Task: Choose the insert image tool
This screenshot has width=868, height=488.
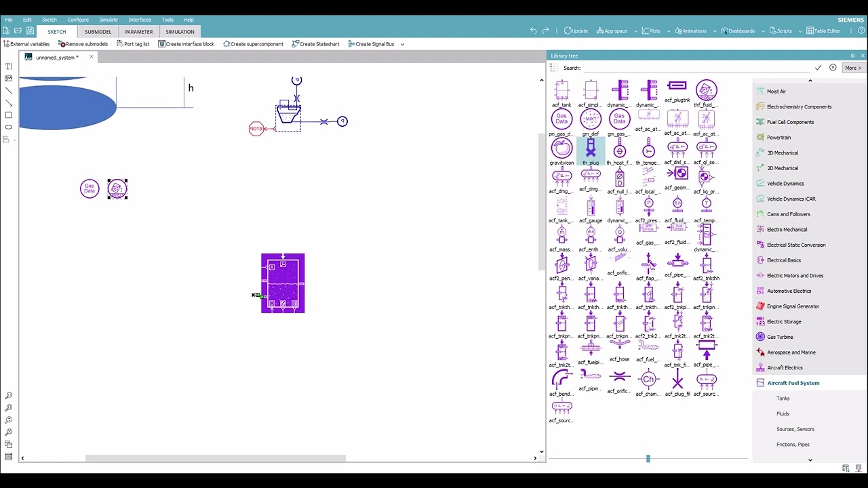Action: (x=9, y=79)
